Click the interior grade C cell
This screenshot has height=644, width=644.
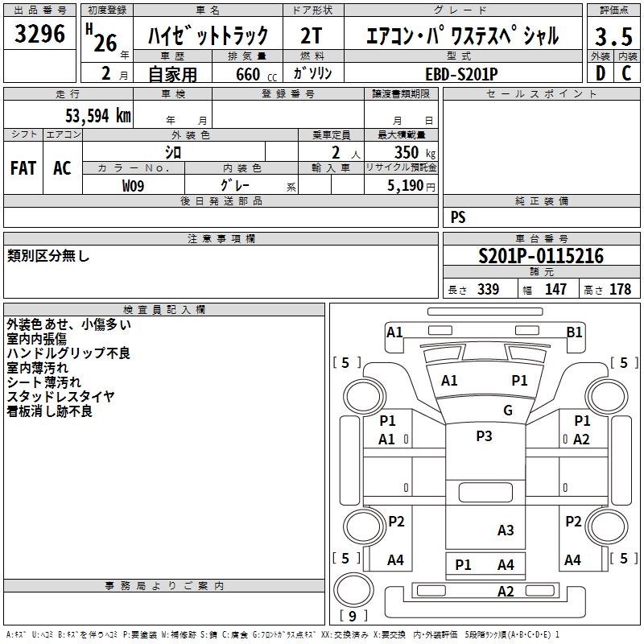point(626,72)
